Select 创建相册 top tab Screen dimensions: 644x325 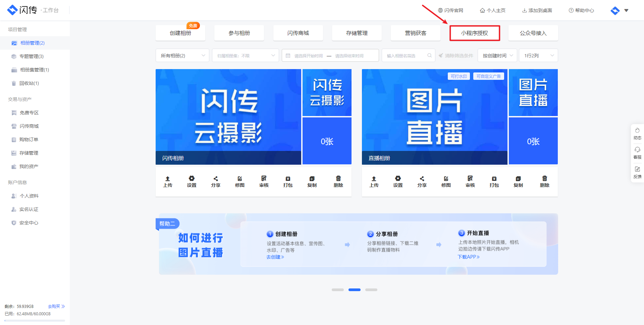click(180, 33)
